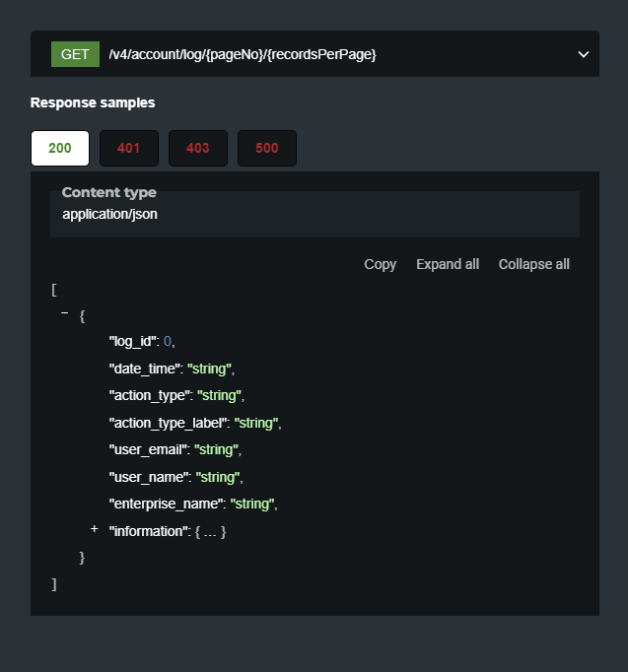Expand the information object with plus icon
This screenshot has height=672, width=628.
[x=95, y=529]
